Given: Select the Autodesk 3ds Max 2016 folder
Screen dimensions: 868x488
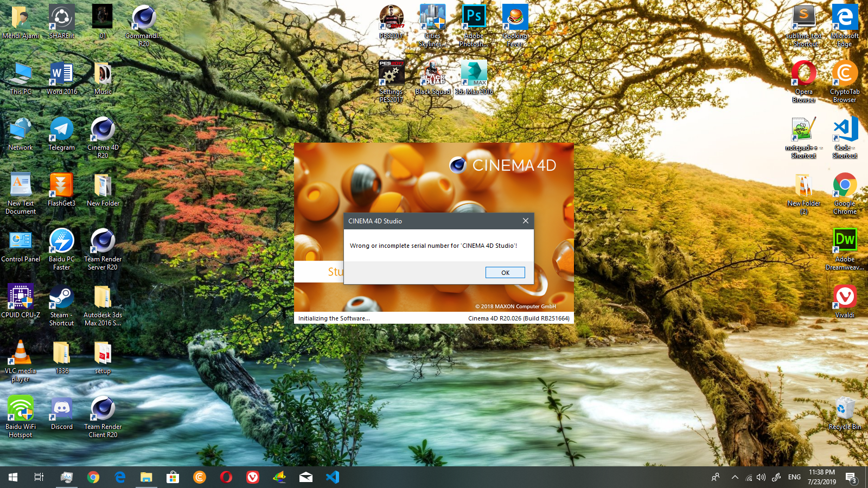Looking at the screenshot, I should tap(103, 305).
